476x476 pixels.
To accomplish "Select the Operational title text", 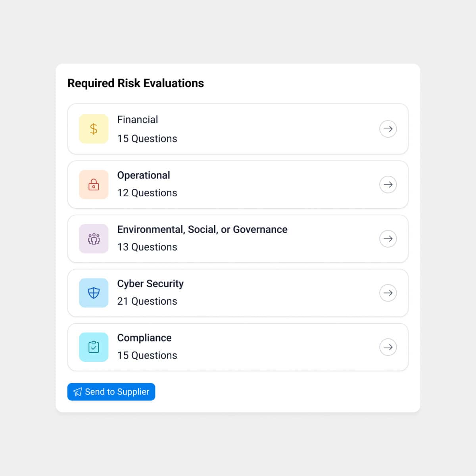I will coord(144,175).
